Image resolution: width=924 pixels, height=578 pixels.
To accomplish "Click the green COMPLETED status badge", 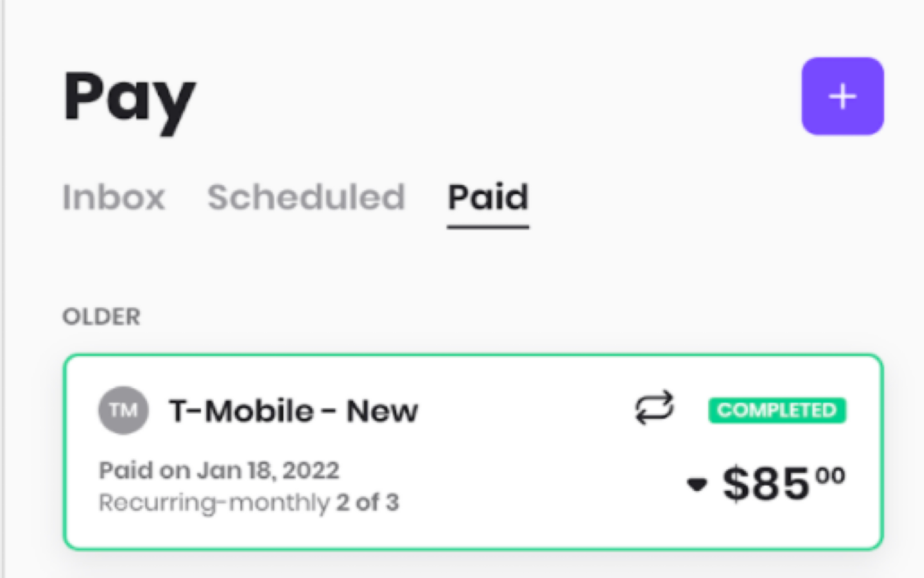I will click(x=777, y=410).
